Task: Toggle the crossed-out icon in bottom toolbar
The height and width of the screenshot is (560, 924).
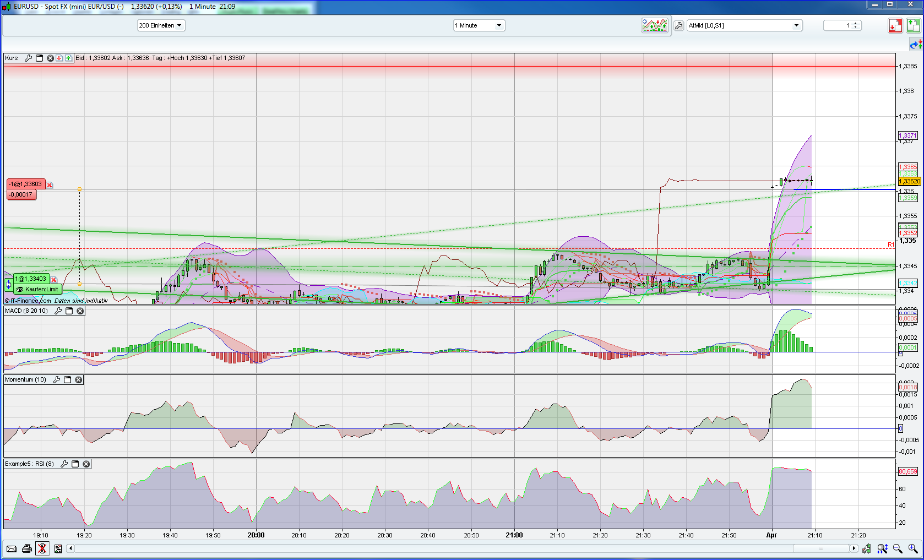Action: 42,548
